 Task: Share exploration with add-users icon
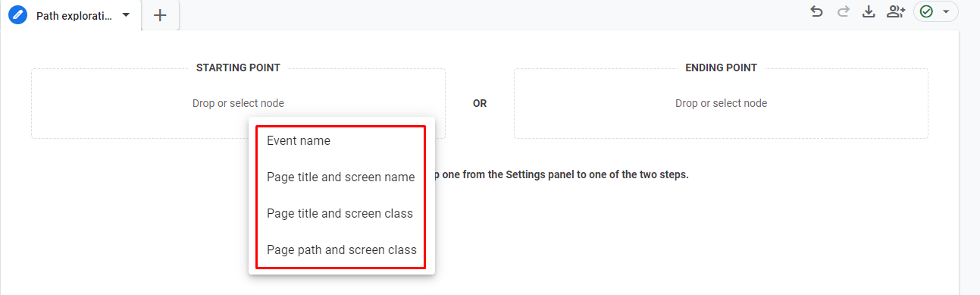tap(897, 11)
